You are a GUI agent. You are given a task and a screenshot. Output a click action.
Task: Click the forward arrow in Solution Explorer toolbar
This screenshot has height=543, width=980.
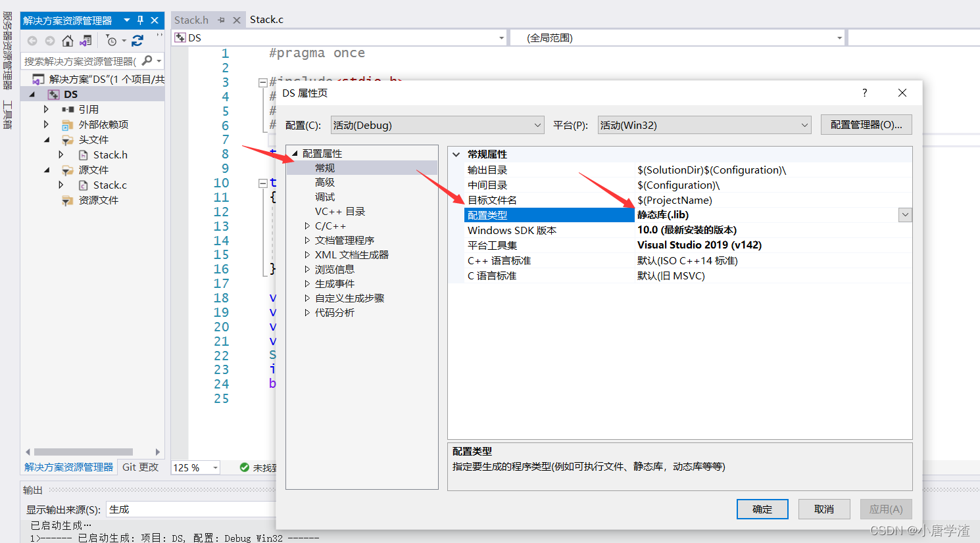50,41
